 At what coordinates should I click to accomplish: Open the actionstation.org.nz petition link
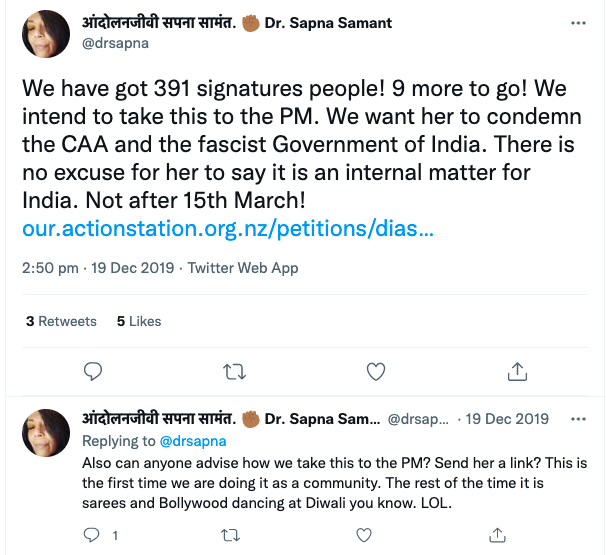[x=228, y=228]
